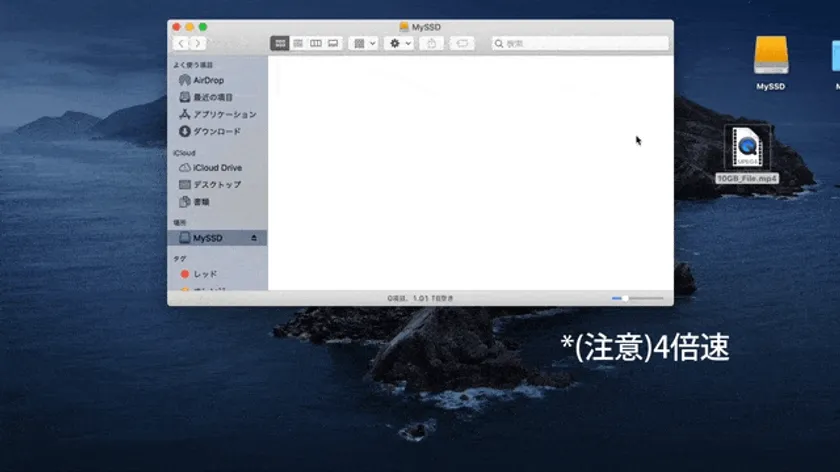The image size is (840, 472).
Task: Switch Finder to gallery view
Action: tap(333, 44)
